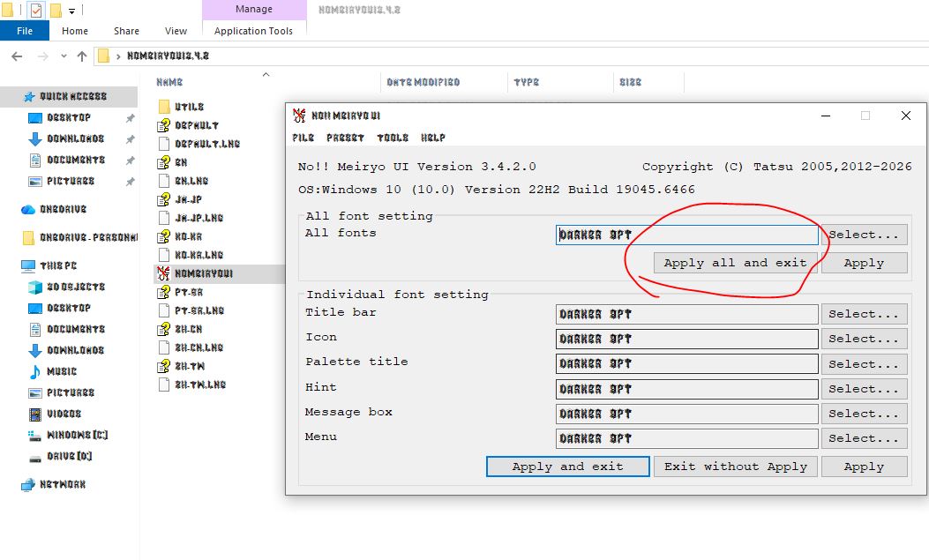The height and width of the screenshot is (560, 929).
Task: Select the Default help file icon
Action: click(x=164, y=125)
